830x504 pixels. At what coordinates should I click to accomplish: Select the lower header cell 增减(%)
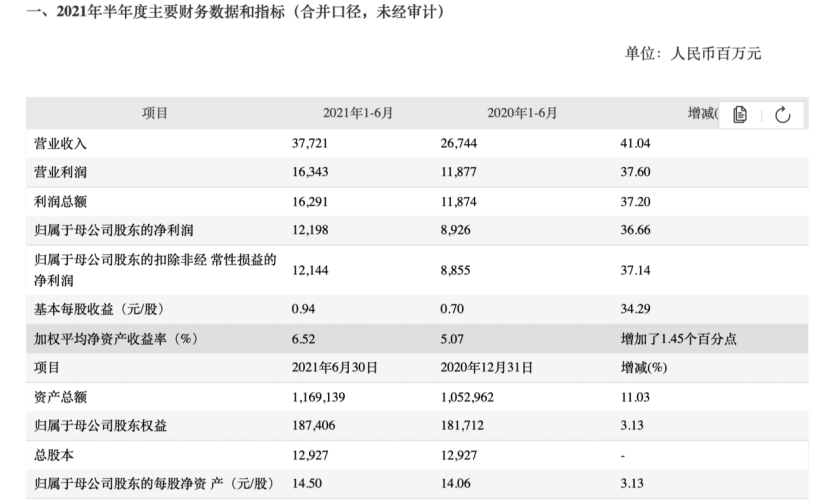(644, 368)
